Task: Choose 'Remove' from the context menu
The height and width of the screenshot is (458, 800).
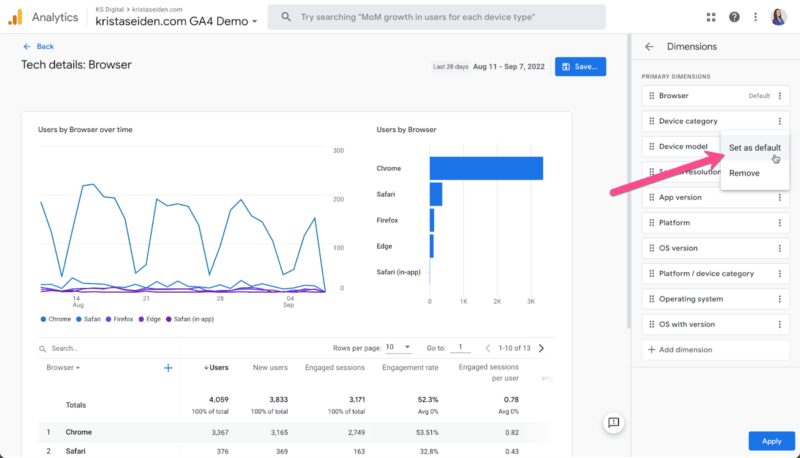Action: click(x=744, y=173)
